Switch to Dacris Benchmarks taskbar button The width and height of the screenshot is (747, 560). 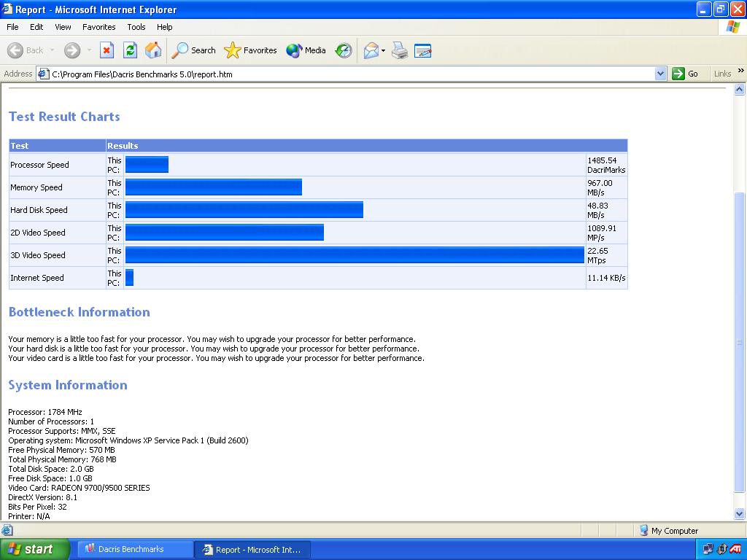click(135, 549)
